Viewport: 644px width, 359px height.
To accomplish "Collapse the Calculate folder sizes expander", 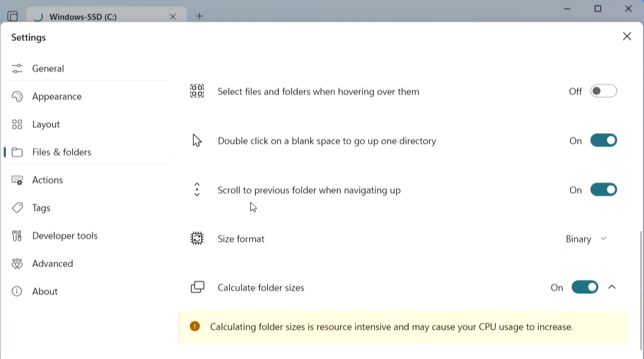I will point(612,287).
